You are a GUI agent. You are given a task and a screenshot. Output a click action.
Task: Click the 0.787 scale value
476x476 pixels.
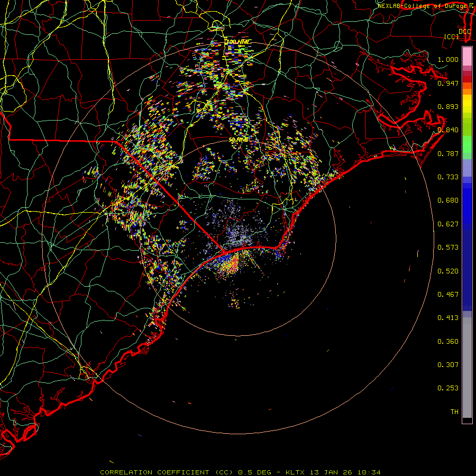click(448, 153)
